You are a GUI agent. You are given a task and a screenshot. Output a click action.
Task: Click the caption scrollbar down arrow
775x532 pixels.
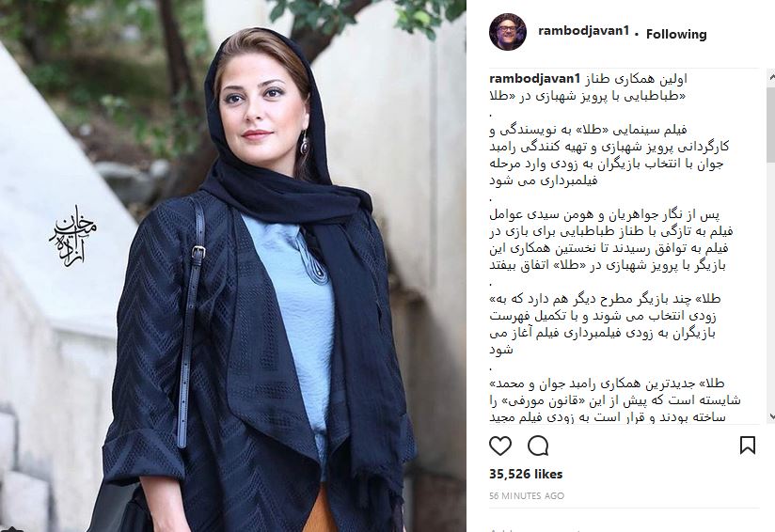click(770, 417)
